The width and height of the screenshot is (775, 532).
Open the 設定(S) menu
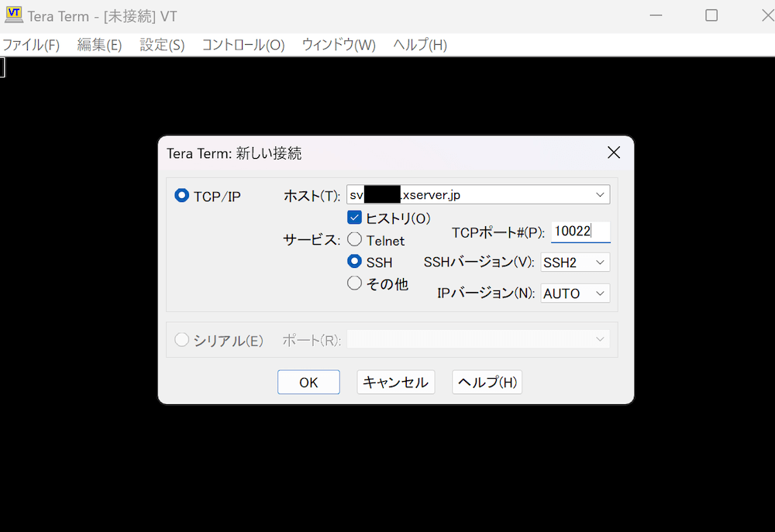[162, 45]
